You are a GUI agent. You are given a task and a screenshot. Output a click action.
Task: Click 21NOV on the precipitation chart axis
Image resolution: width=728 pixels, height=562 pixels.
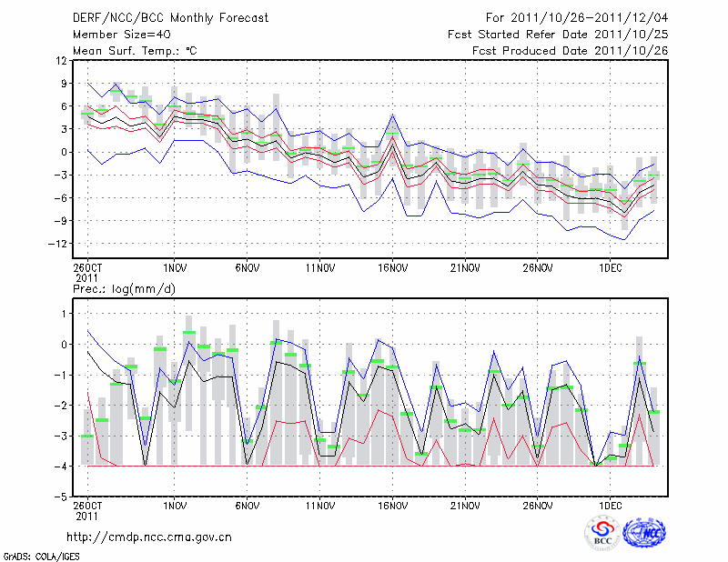465,505
